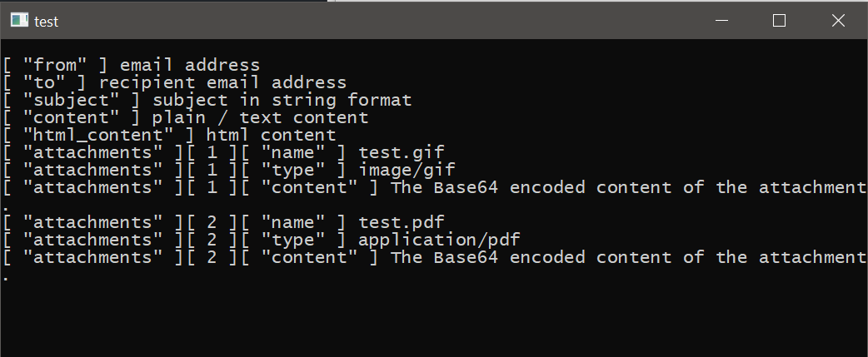Click the "test" window title text
Image resolution: width=868 pixels, height=357 pixels.
[x=47, y=22]
